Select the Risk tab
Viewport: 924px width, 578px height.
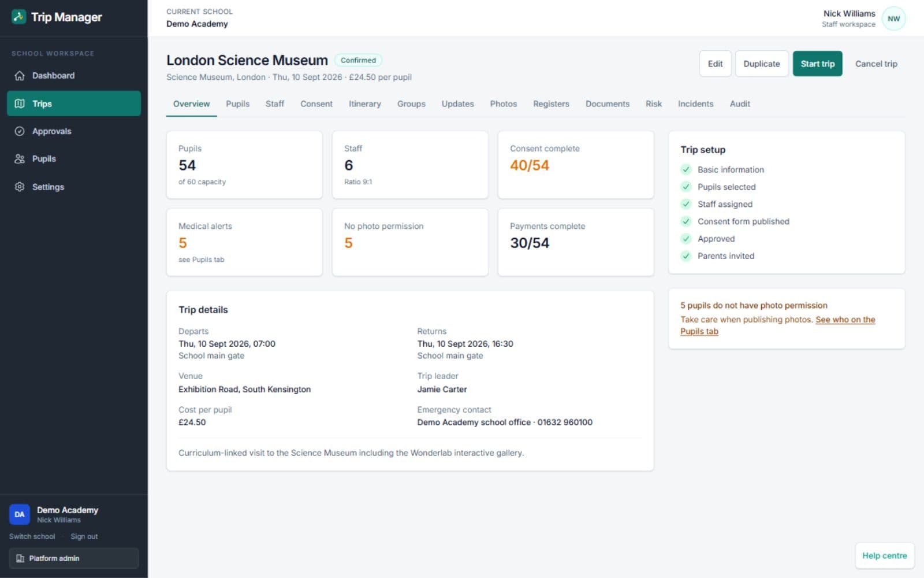pyautogui.click(x=653, y=104)
